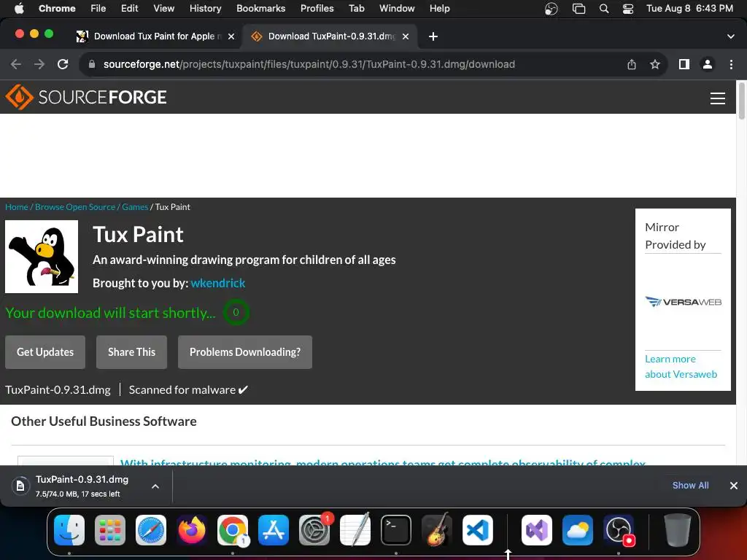The image size is (747, 560).
Task: Open Firefox from the Dock
Action: (192, 529)
